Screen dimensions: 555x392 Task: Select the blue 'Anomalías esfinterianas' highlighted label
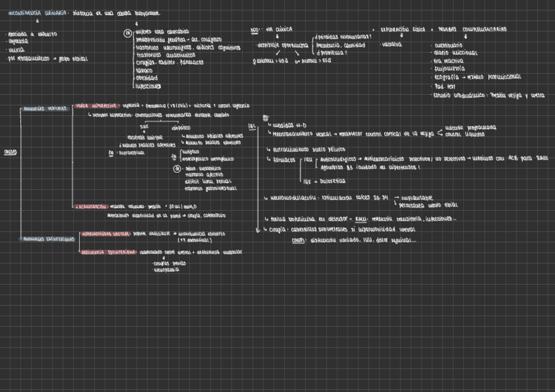pyautogui.click(x=48, y=239)
